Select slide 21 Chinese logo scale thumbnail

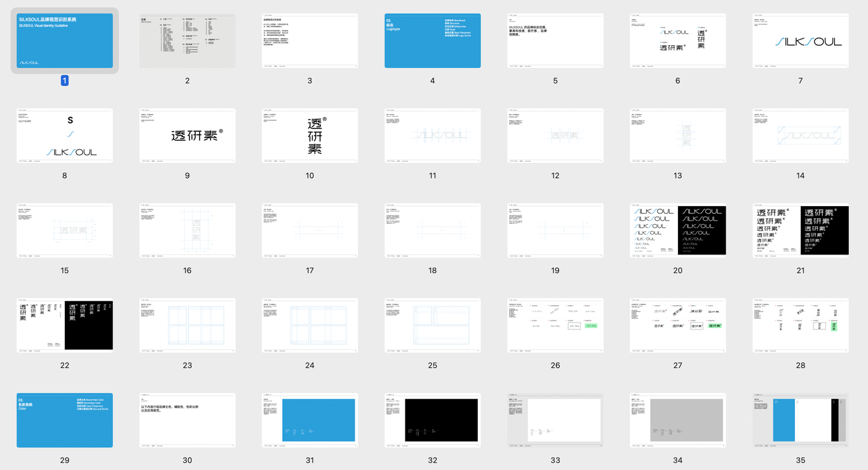[801, 230]
